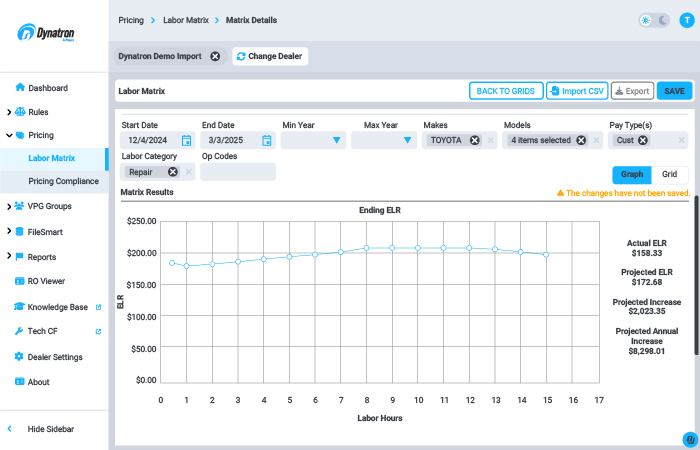
Task: Remove the 4 items selected models chip
Action: (581, 140)
